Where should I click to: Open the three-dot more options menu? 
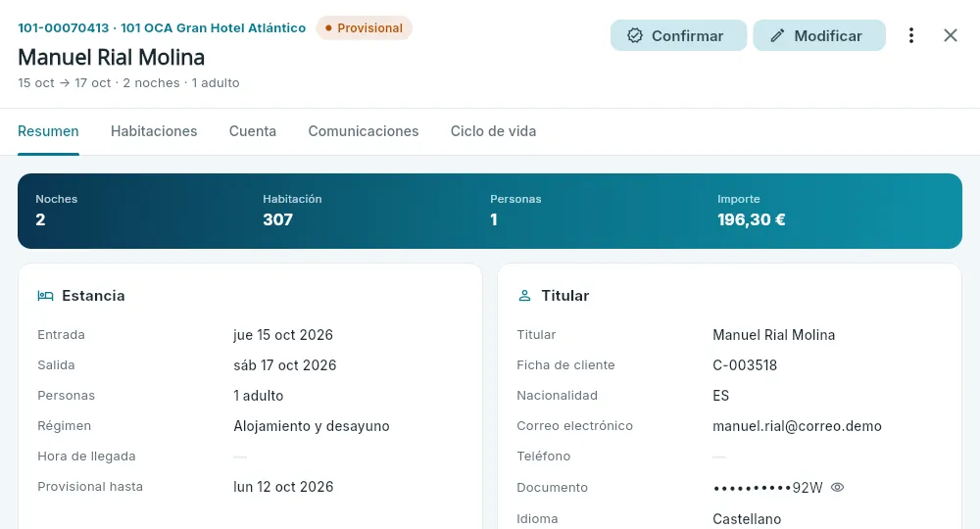pyautogui.click(x=911, y=35)
